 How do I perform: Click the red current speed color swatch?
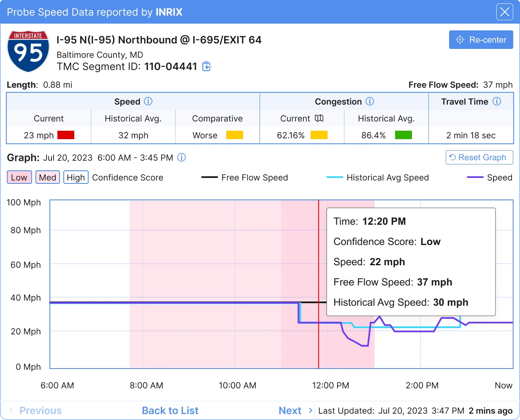65,135
